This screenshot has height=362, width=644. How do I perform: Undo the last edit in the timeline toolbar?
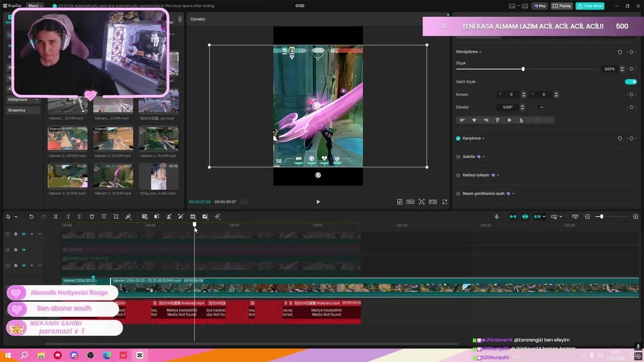click(x=31, y=217)
